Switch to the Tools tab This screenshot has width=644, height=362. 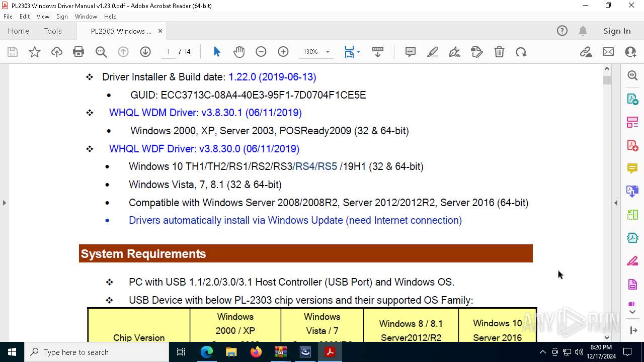click(x=53, y=31)
